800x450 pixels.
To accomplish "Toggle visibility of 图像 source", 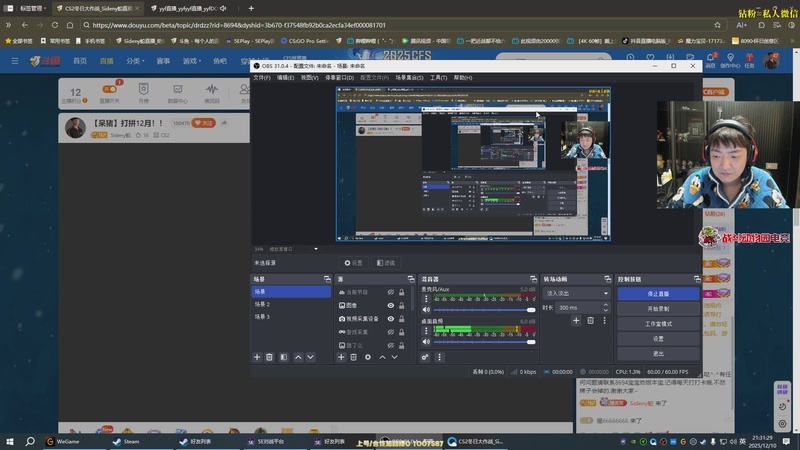I will tap(390, 305).
